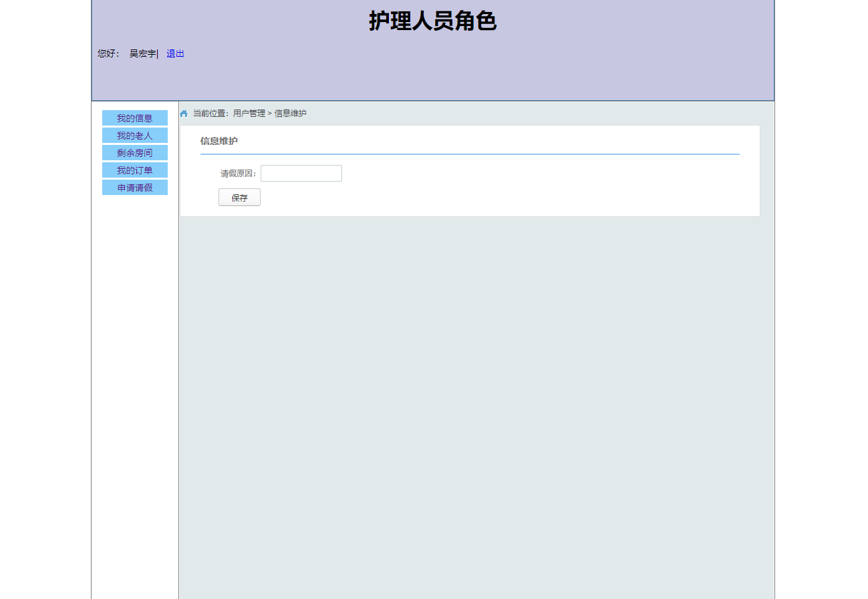Open 我的老人 in the sidebar menu
Screen dimensions: 868x599
coord(134,135)
